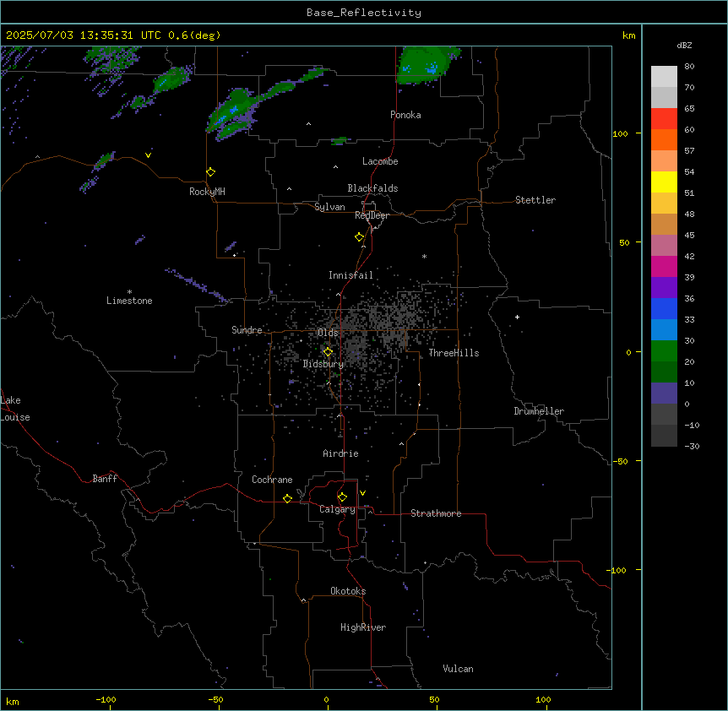Screen dimensions: 728x711
Task: Click the bright green 30 dBZ legend swatch
Action: 664,351
